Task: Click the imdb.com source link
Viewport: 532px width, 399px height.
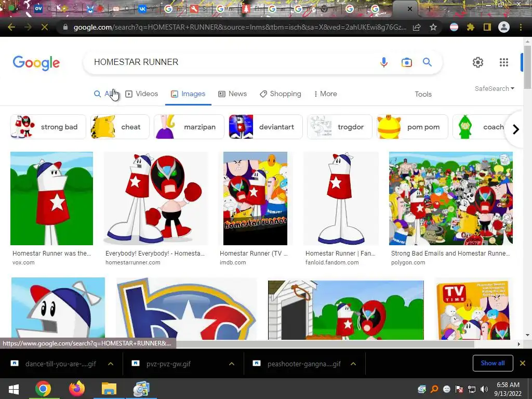Action: (233, 262)
